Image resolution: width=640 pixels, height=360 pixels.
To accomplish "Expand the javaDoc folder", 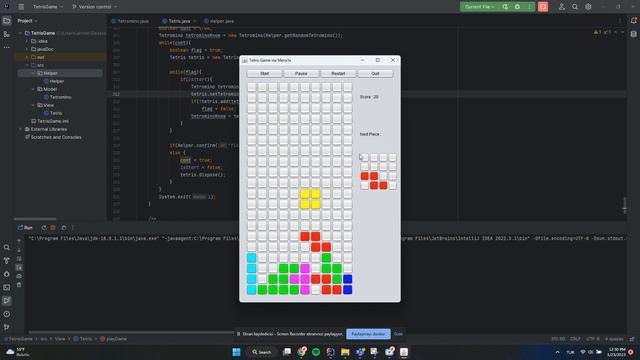I will point(27,49).
